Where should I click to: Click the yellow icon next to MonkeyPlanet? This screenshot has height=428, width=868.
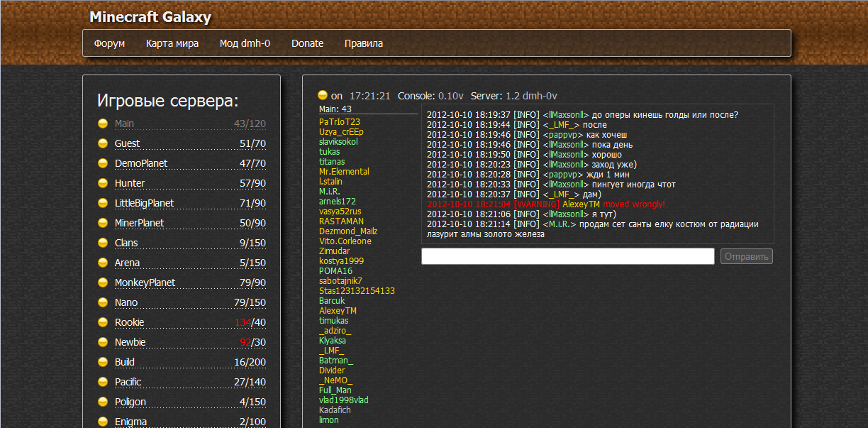coord(103,282)
